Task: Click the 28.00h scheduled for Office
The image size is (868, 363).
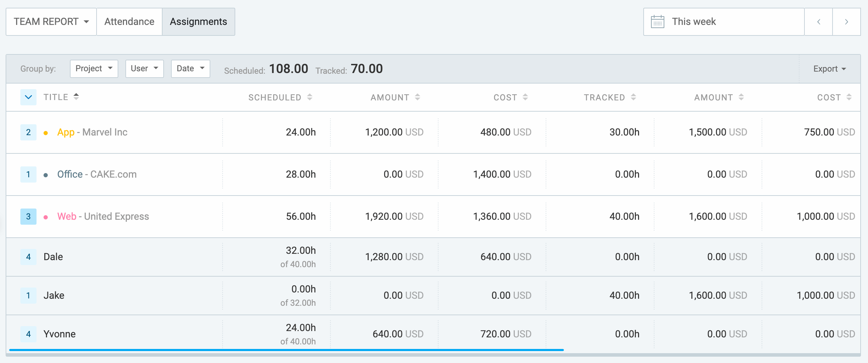Action: (x=301, y=174)
